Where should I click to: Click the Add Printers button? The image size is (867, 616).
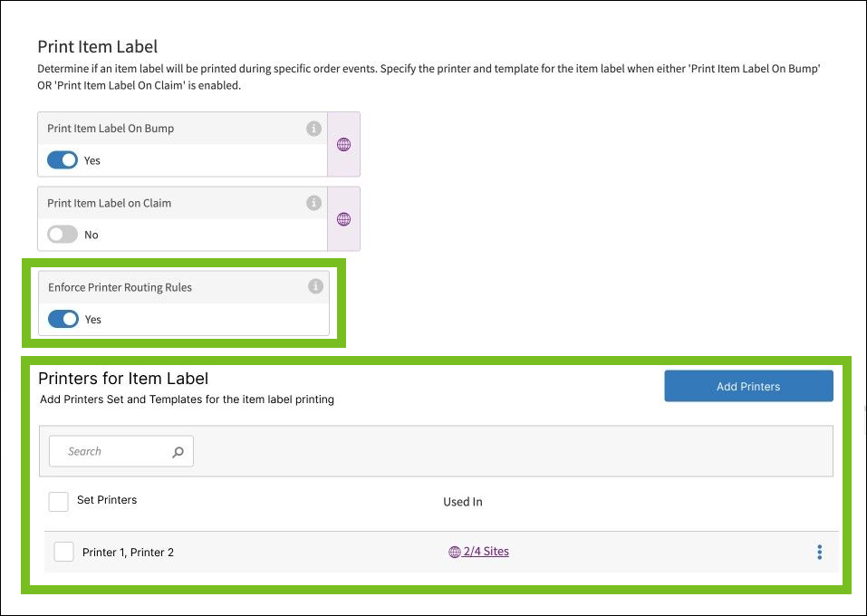point(748,386)
